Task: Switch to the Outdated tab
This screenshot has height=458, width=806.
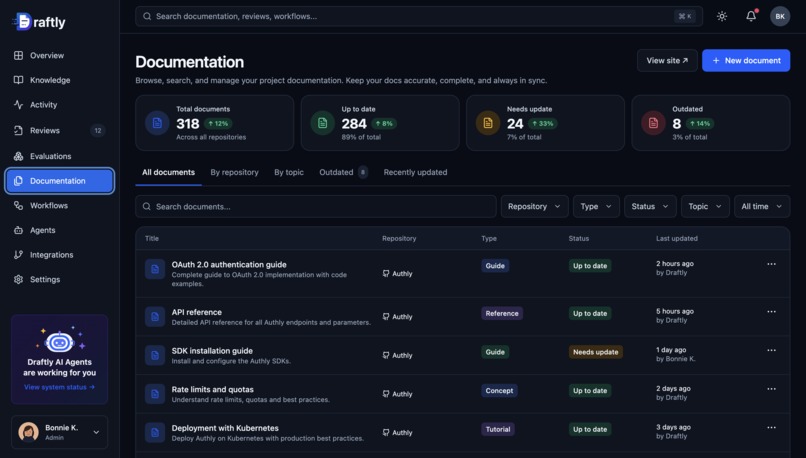Action: pos(343,173)
